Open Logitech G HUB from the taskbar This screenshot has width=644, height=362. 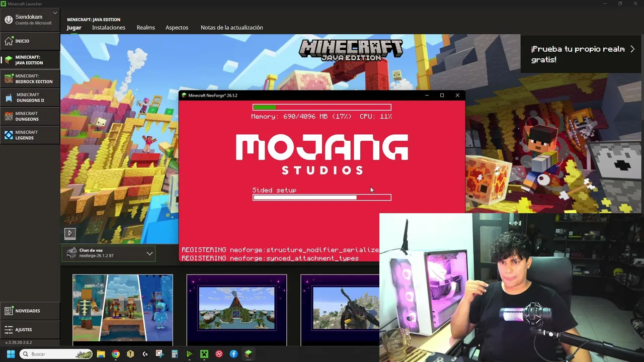point(145,354)
